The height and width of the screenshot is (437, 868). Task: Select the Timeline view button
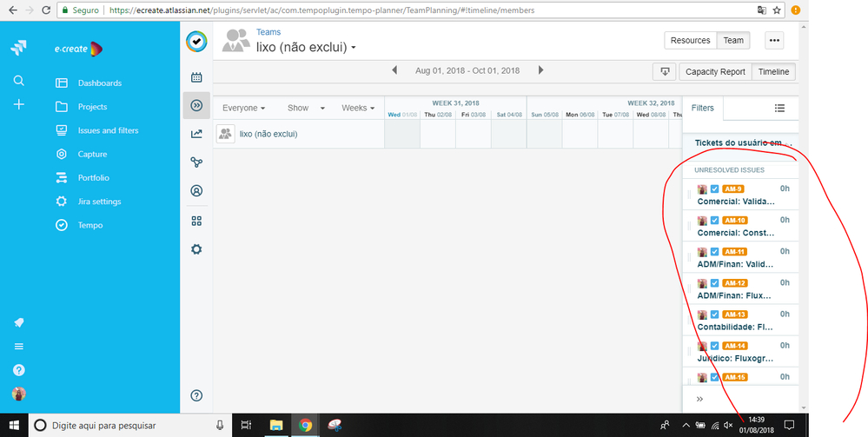pos(773,72)
